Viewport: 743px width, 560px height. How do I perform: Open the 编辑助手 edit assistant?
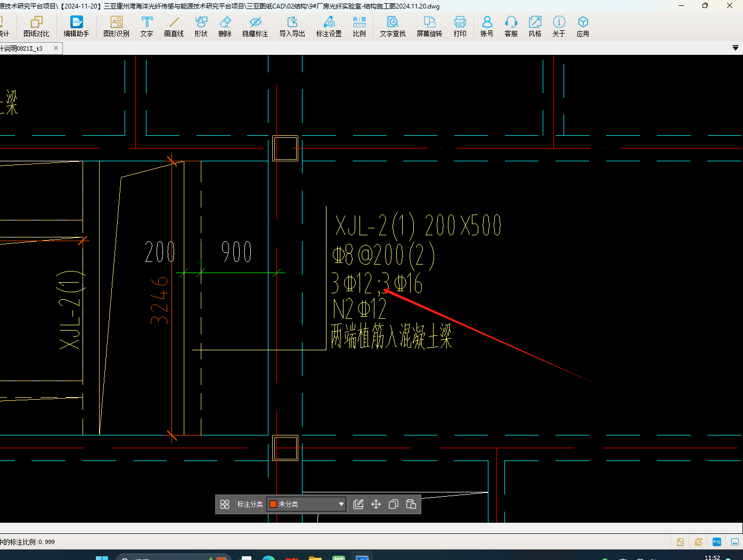(x=76, y=26)
